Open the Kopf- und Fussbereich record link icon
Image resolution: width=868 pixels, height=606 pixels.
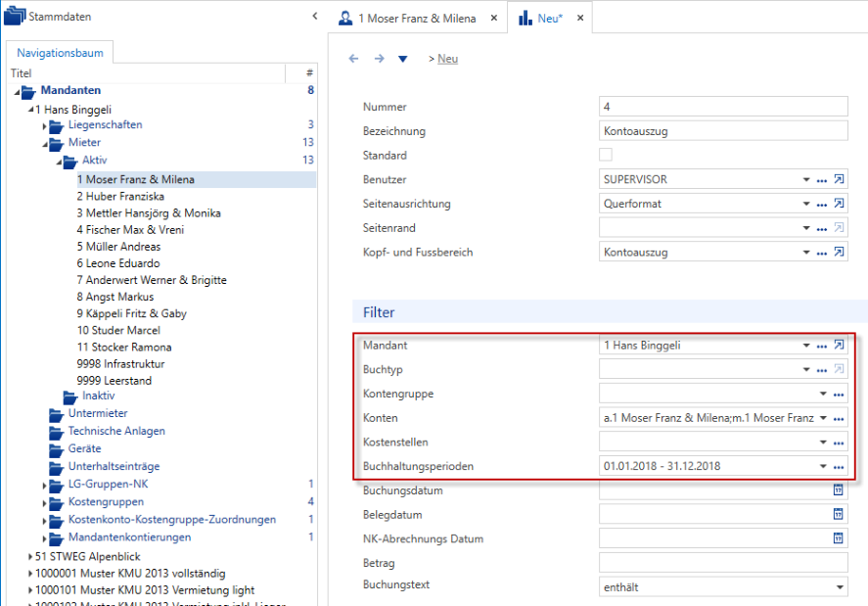tap(840, 252)
